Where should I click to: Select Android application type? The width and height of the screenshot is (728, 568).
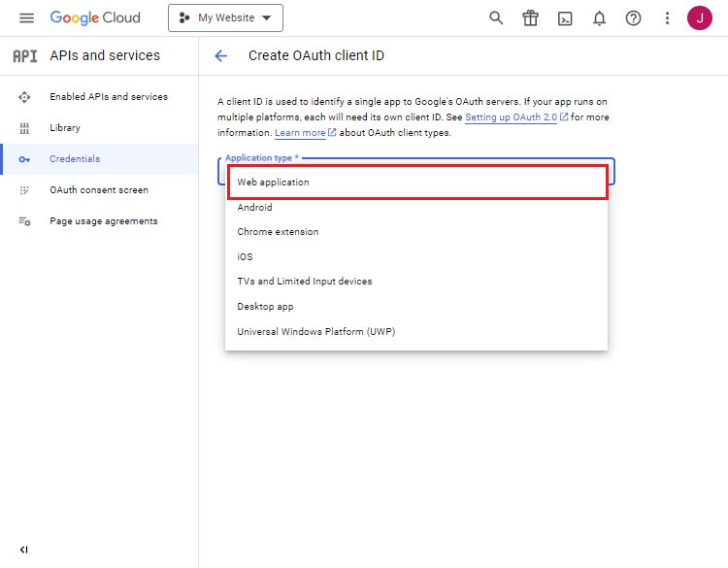(x=416, y=207)
